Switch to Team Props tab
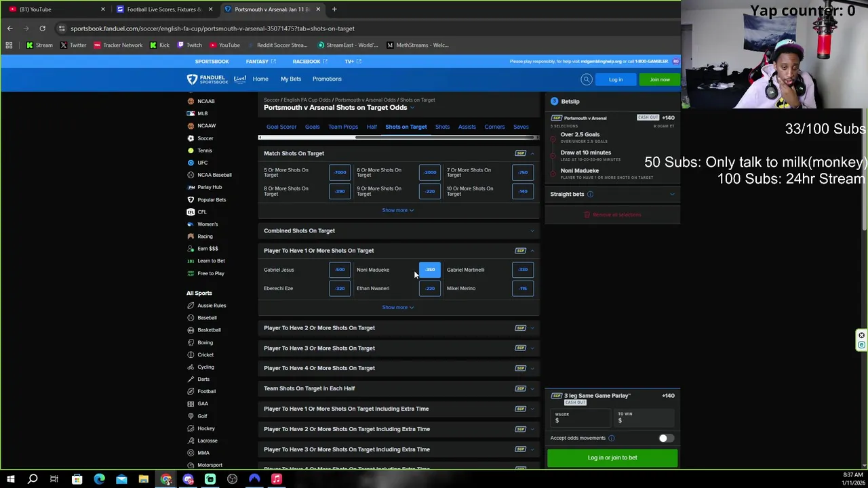 pos(343,127)
